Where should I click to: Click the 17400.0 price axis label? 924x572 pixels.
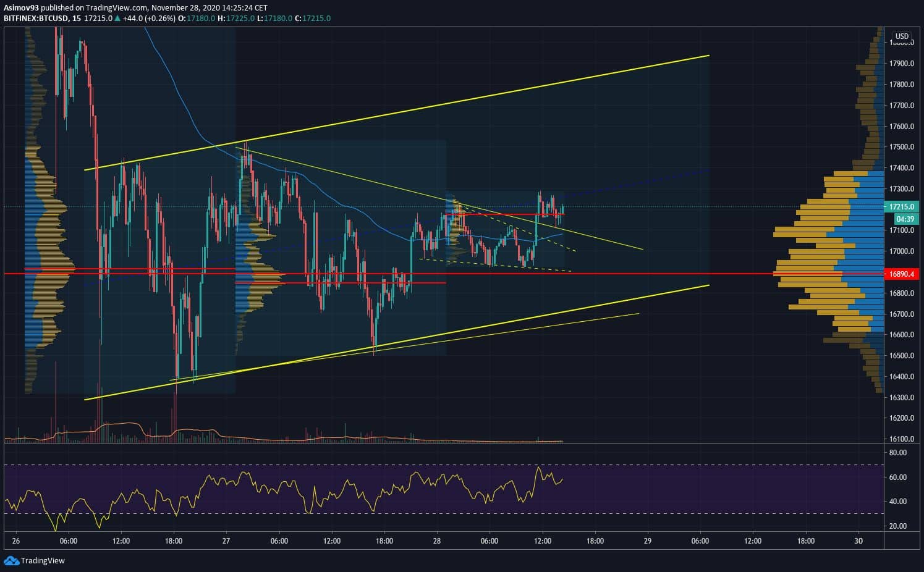pos(902,168)
